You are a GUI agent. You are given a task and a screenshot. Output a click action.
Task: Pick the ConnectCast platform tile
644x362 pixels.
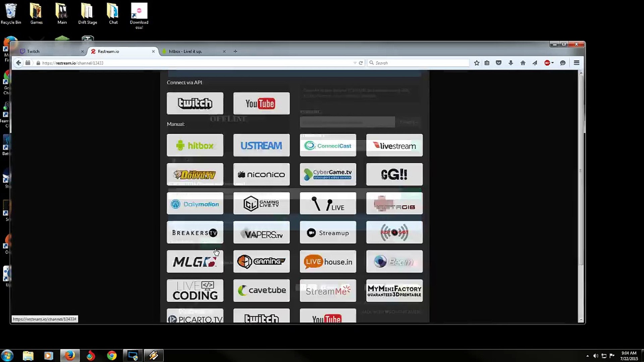click(328, 145)
